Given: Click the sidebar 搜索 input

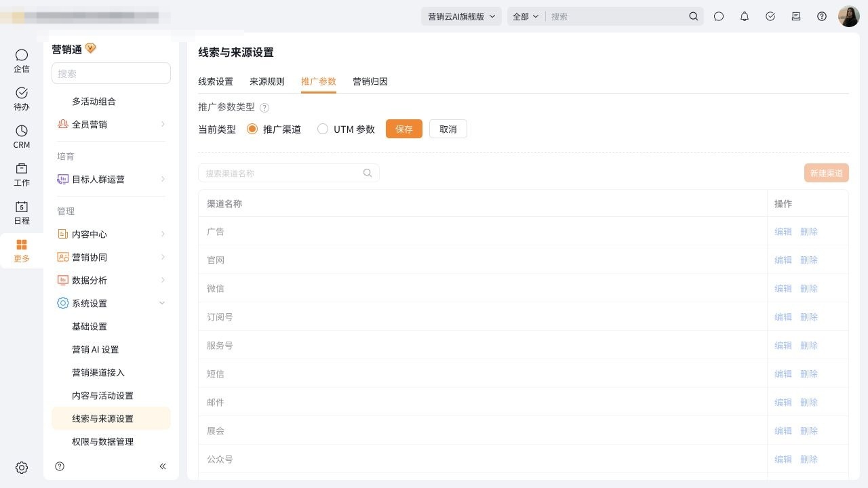Looking at the screenshot, I should point(111,73).
